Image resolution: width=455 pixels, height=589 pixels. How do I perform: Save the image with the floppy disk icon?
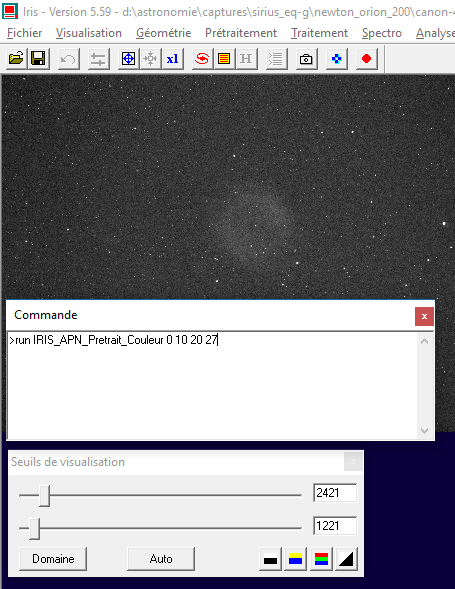click(x=38, y=59)
